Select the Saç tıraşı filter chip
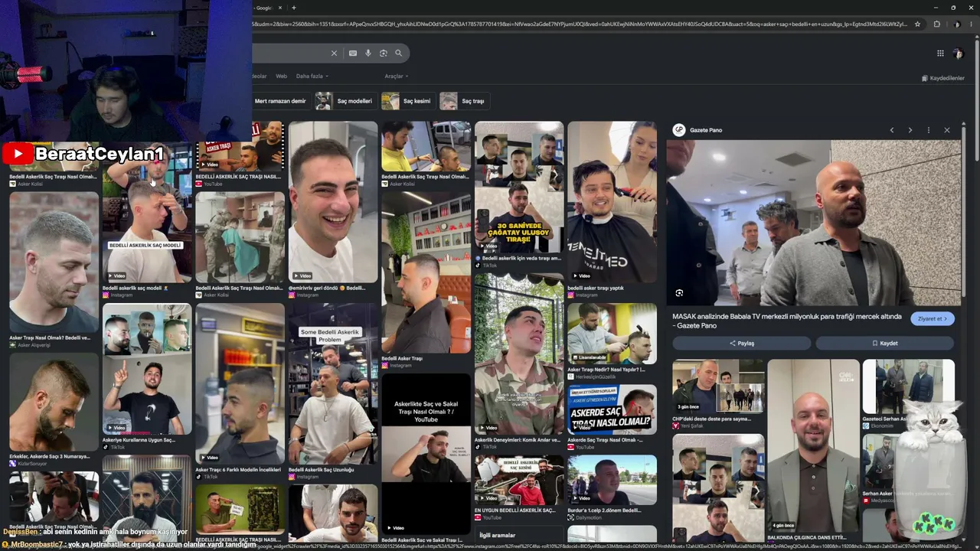 464,101
